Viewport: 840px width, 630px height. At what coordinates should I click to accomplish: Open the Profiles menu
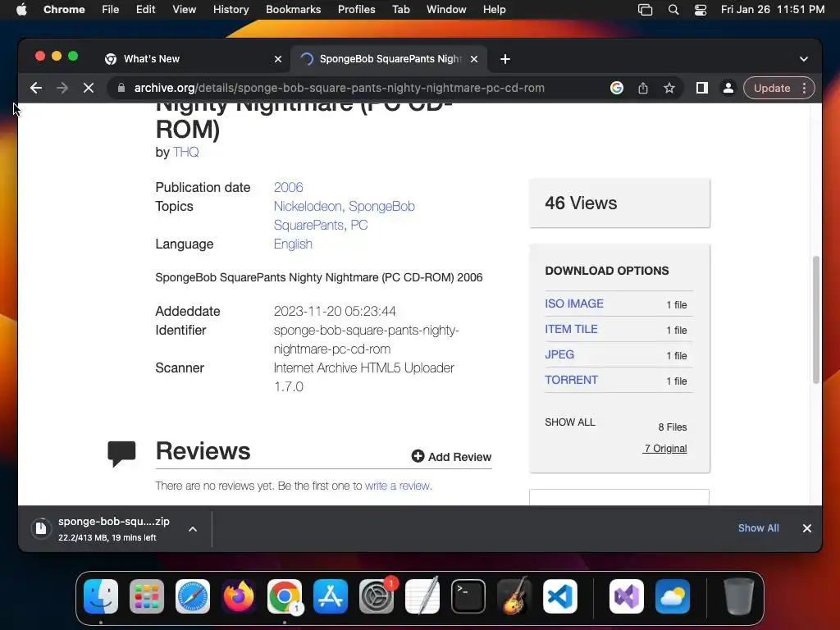[356, 9]
